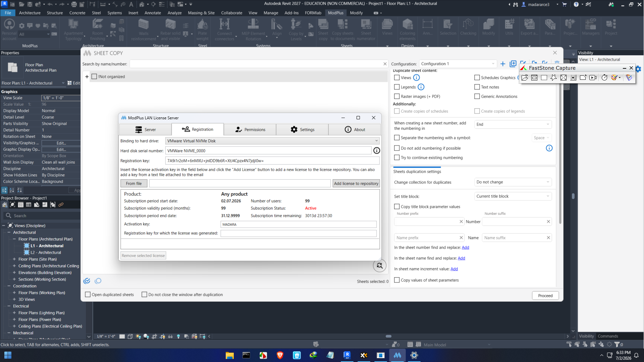The height and width of the screenshot is (362, 644).
Task: Check Open duplicated sheets option
Action: click(88, 295)
